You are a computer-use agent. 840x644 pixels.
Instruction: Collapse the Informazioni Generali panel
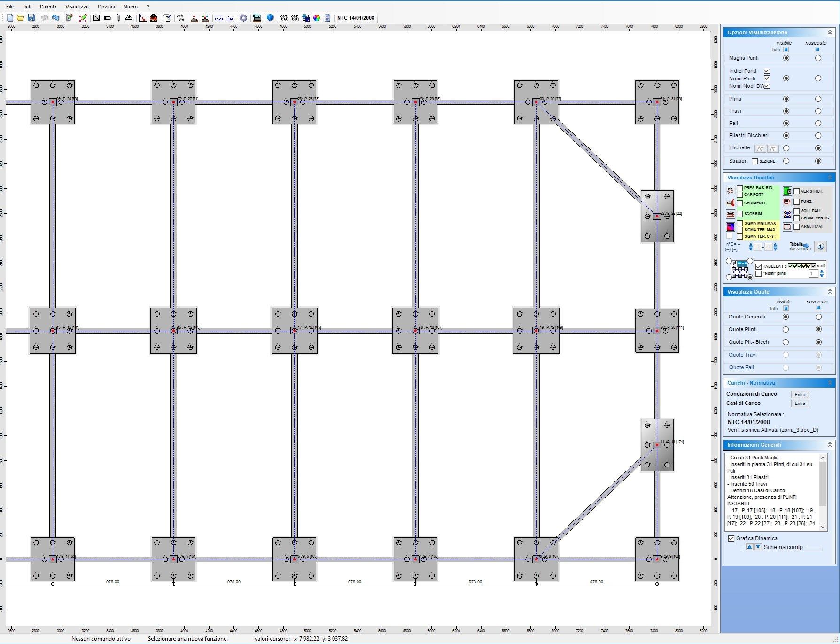(x=829, y=445)
